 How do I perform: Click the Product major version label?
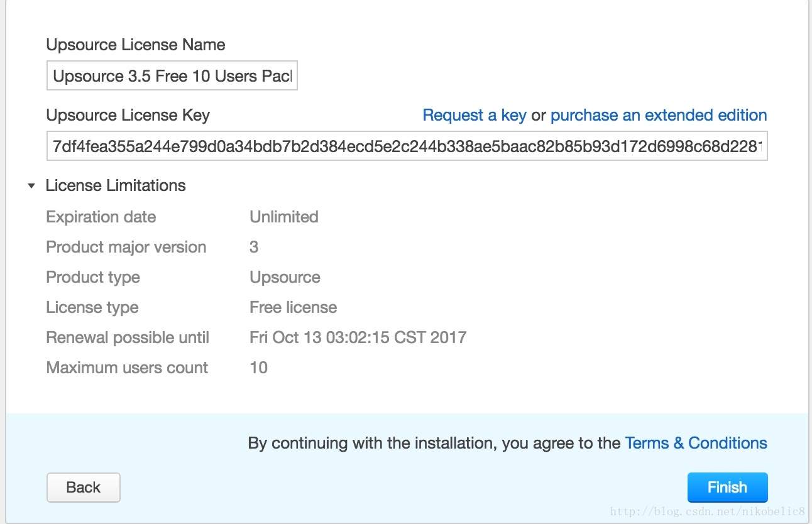pyautogui.click(x=126, y=247)
